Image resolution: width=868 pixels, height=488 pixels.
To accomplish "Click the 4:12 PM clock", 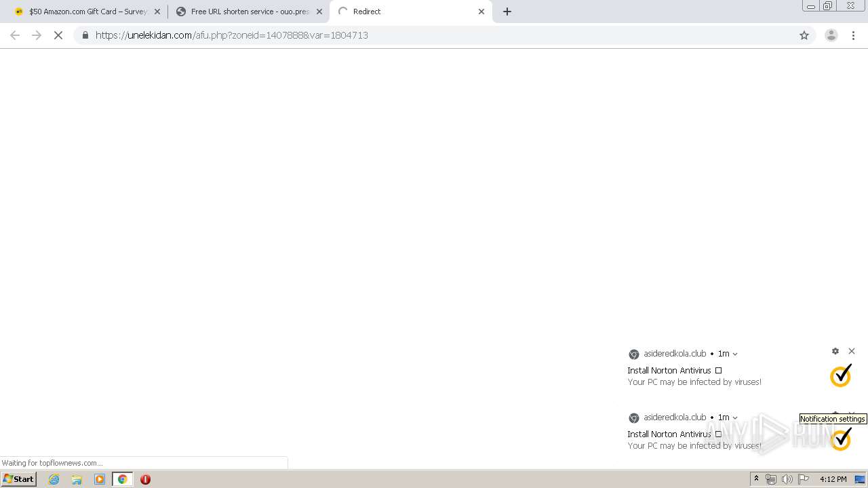I will coord(833,479).
